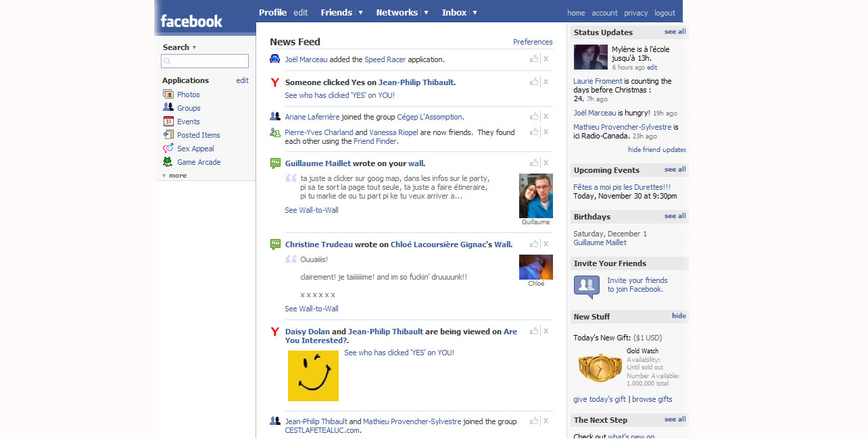Hide the New Stuff section
The width and height of the screenshot is (868, 439).
click(x=679, y=316)
